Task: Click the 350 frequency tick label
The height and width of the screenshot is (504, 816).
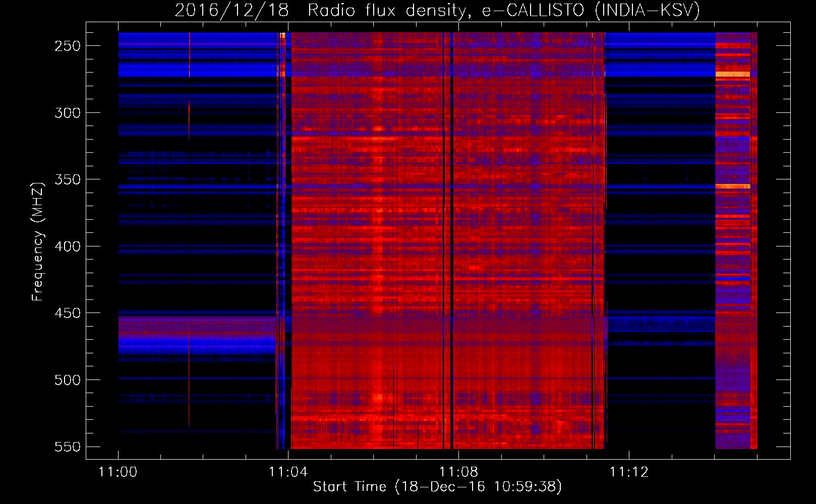Action: click(68, 179)
